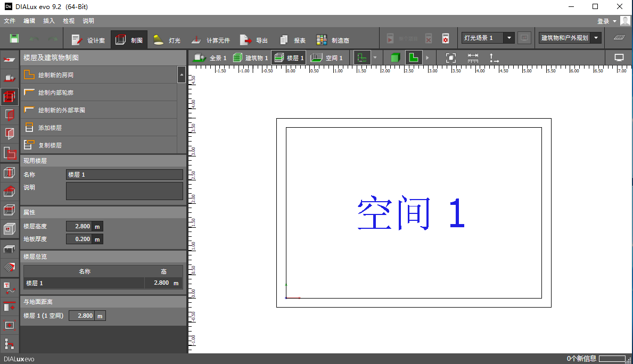Open the 插入 menu
The image size is (633, 364).
[x=49, y=21]
